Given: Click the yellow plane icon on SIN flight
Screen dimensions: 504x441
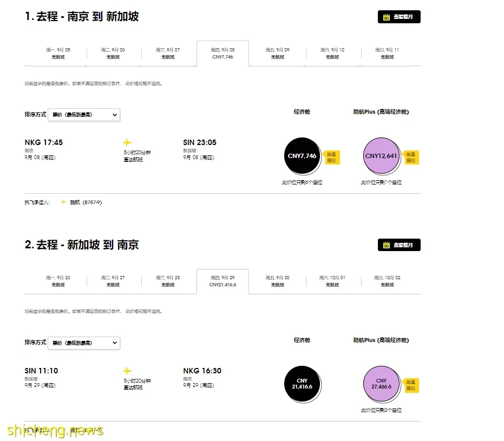Looking at the screenshot, I should [128, 371].
